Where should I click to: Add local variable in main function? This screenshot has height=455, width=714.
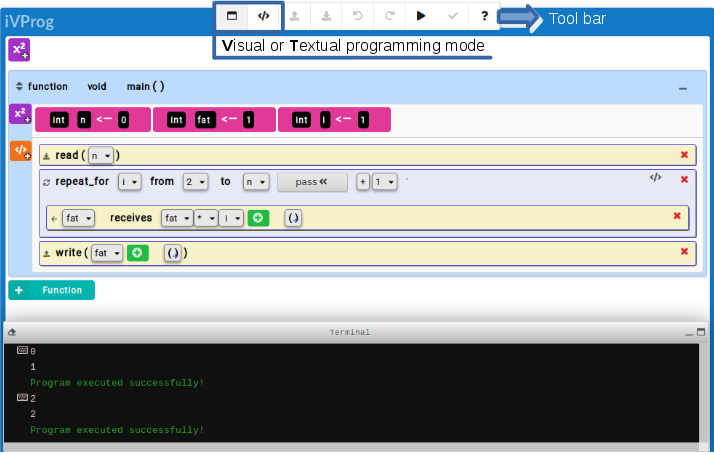tap(20, 114)
